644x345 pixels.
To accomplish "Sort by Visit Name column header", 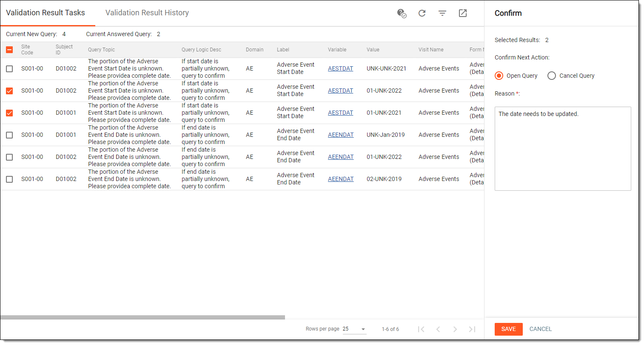I will tap(431, 50).
